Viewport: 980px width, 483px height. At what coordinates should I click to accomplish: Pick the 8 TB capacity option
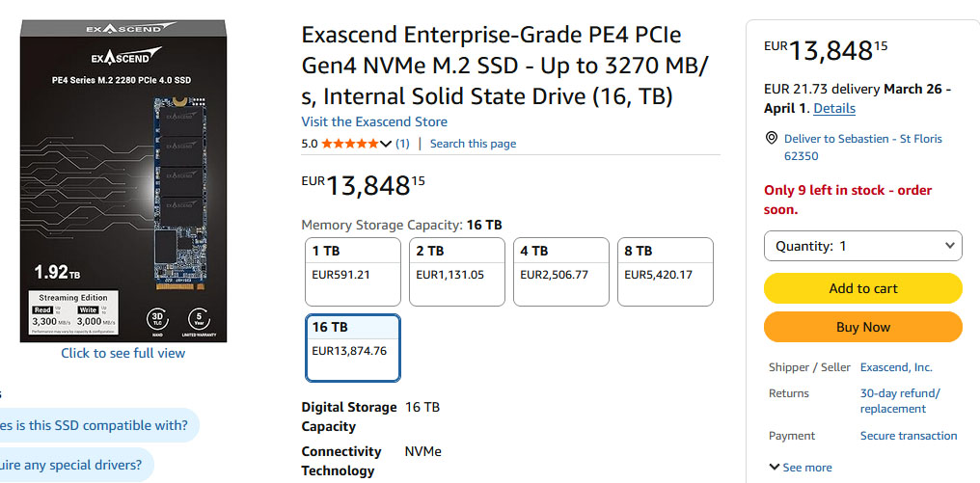(665, 263)
